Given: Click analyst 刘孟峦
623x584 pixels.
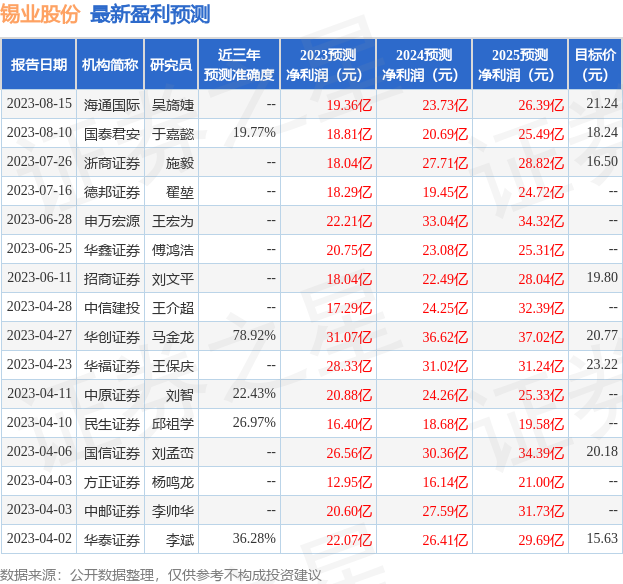Looking at the screenshot, I should click(173, 453).
